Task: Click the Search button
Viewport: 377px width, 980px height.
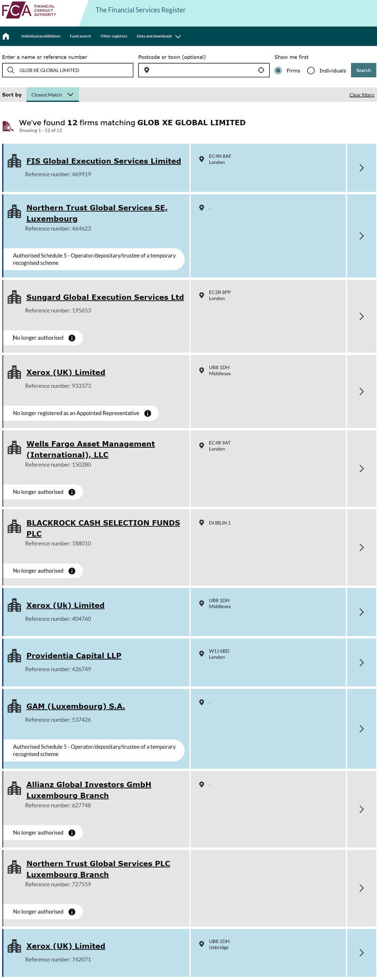Action: [x=363, y=70]
